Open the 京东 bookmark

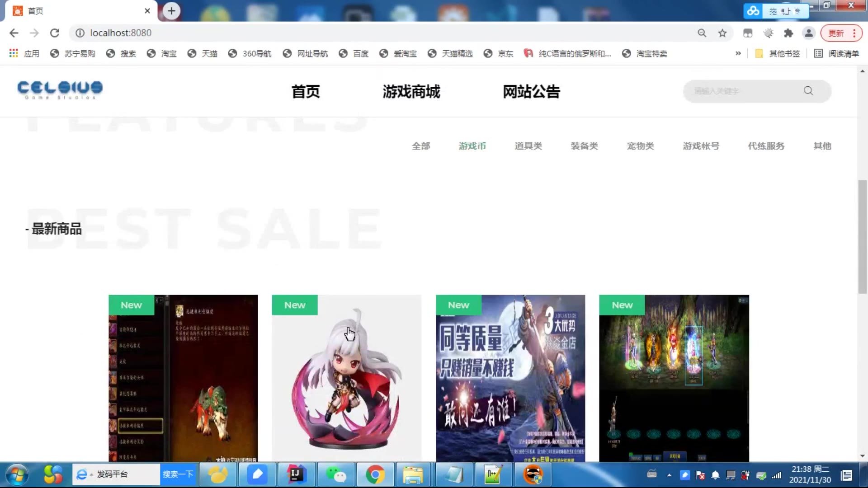pyautogui.click(x=498, y=53)
